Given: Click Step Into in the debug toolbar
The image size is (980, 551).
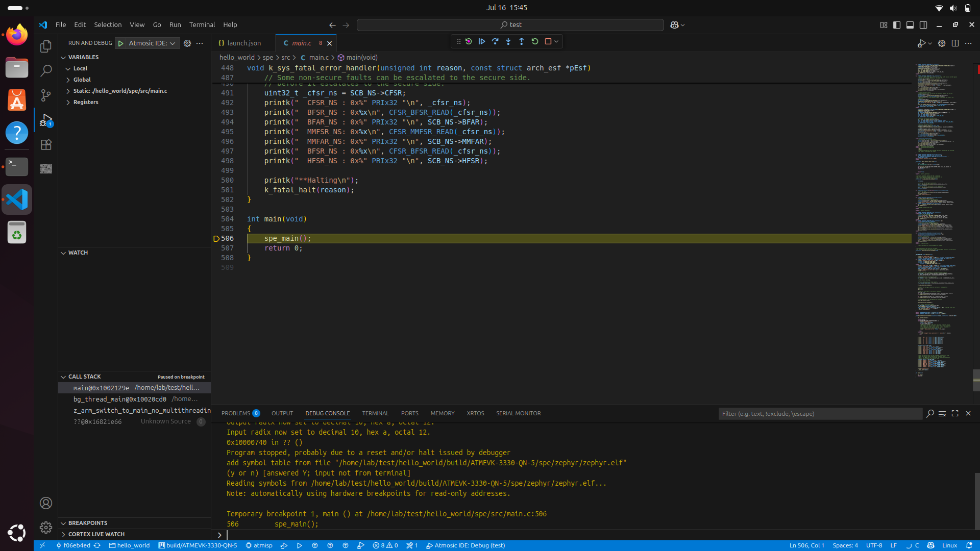Looking at the screenshot, I should coord(508,41).
